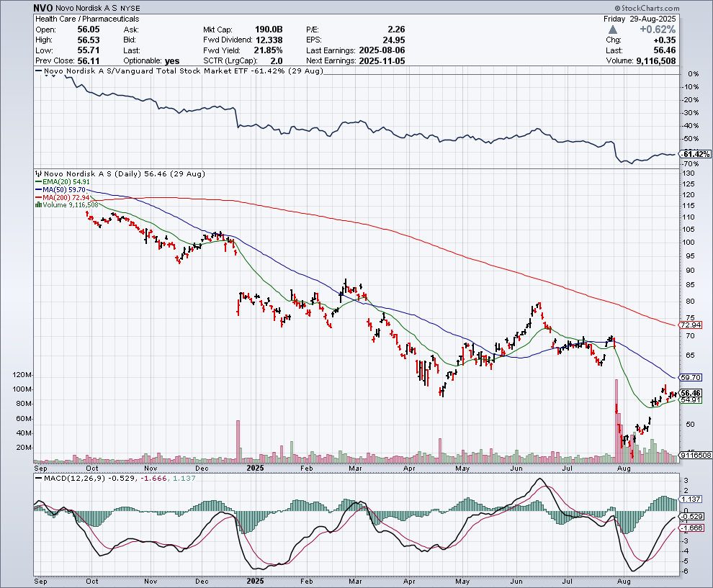Click the red 72.94 price axis label

click(x=691, y=325)
